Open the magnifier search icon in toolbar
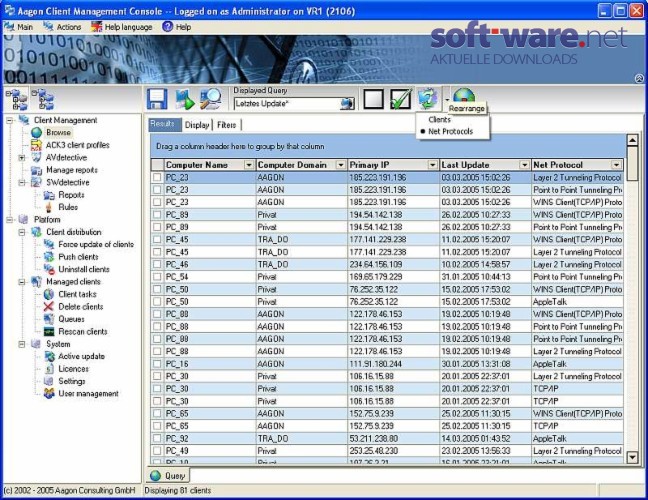This screenshot has height=500, width=648. pyautogui.click(x=210, y=99)
